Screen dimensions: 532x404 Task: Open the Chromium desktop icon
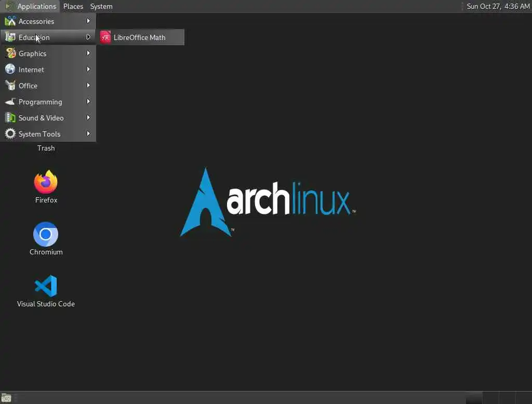[46, 234]
